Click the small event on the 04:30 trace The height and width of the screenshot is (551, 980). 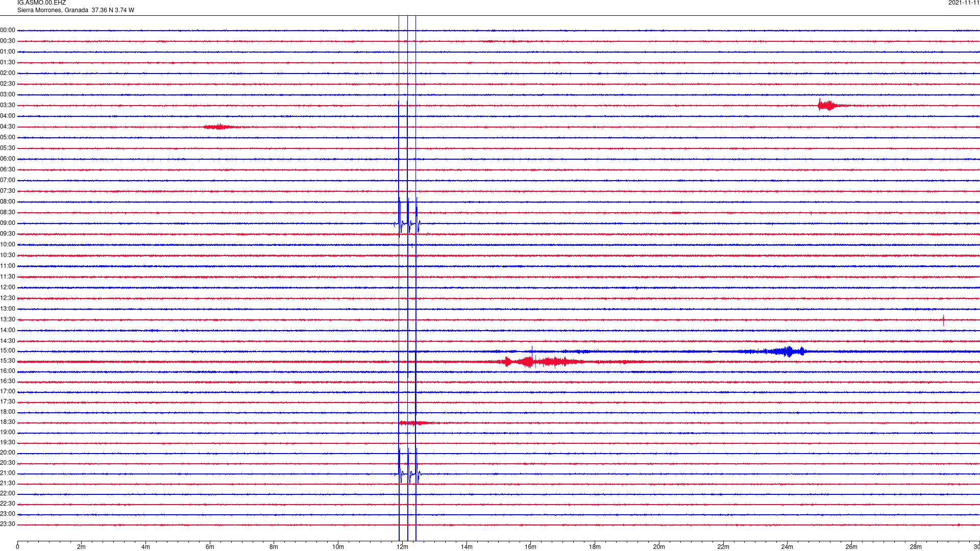click(220, 127)
